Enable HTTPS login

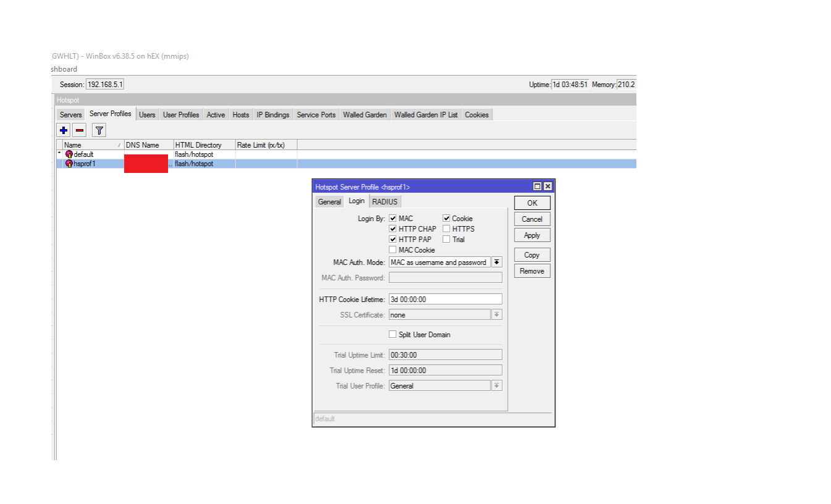coord(446,229)
